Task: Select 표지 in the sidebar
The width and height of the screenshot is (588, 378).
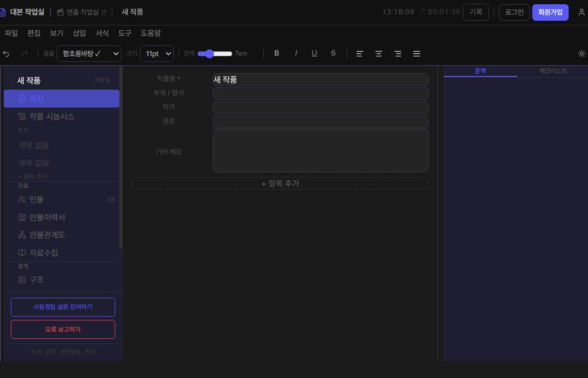Action: point(61,99)
